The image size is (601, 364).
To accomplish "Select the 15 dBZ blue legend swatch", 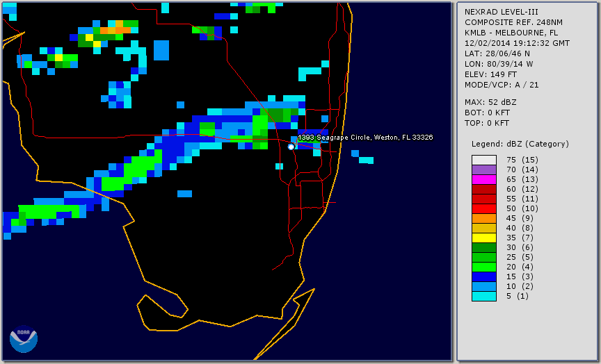I will pyautogui.click(x=484, y=276).
